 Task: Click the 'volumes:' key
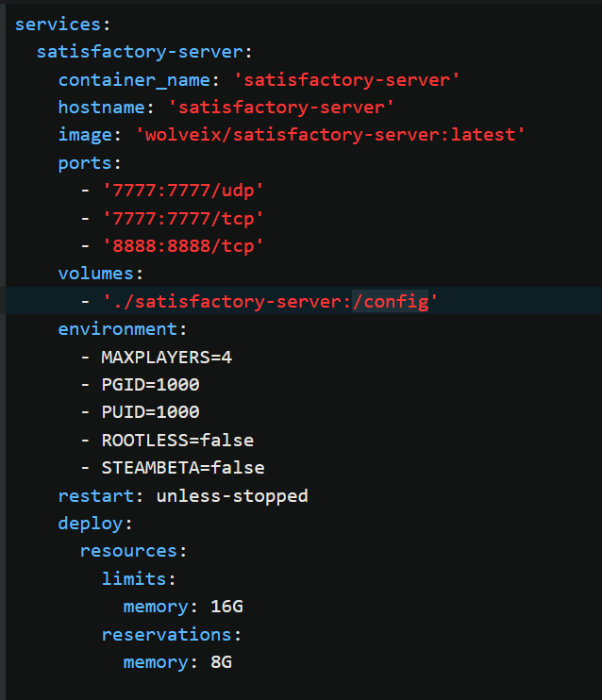click(100, 274)
